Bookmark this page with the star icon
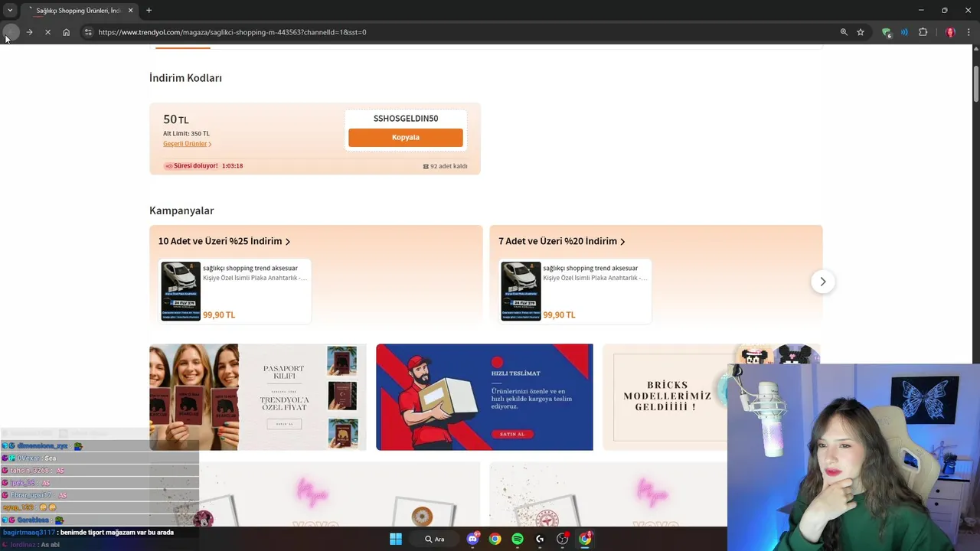This screenshot has width=980, height=551. click(861, 32)
